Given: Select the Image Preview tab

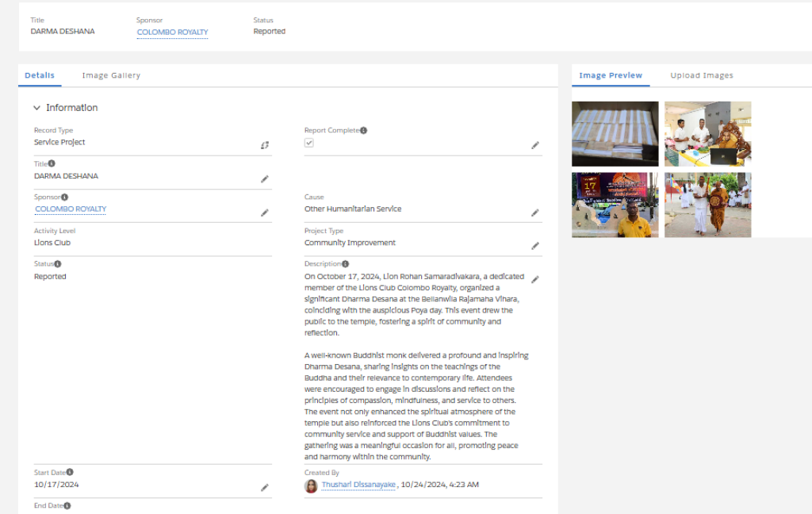Looking at the screenshot, I should 611,75.
